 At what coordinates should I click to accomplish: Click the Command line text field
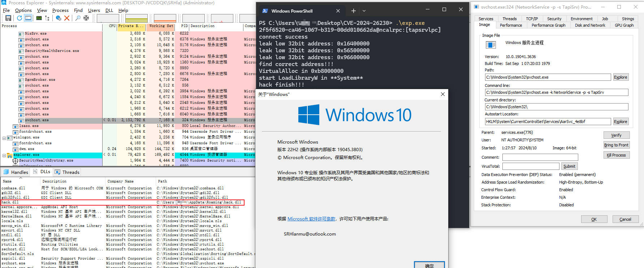pos(556,92)
